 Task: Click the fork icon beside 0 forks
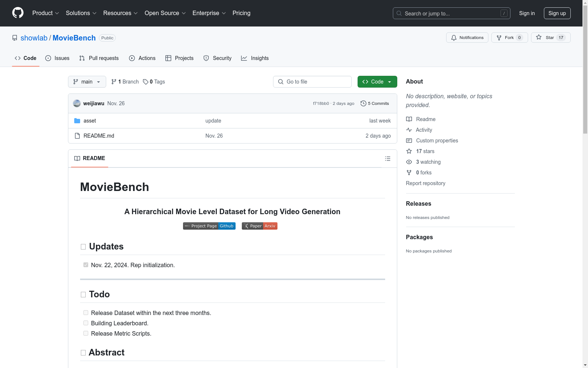tap(409, 173)
